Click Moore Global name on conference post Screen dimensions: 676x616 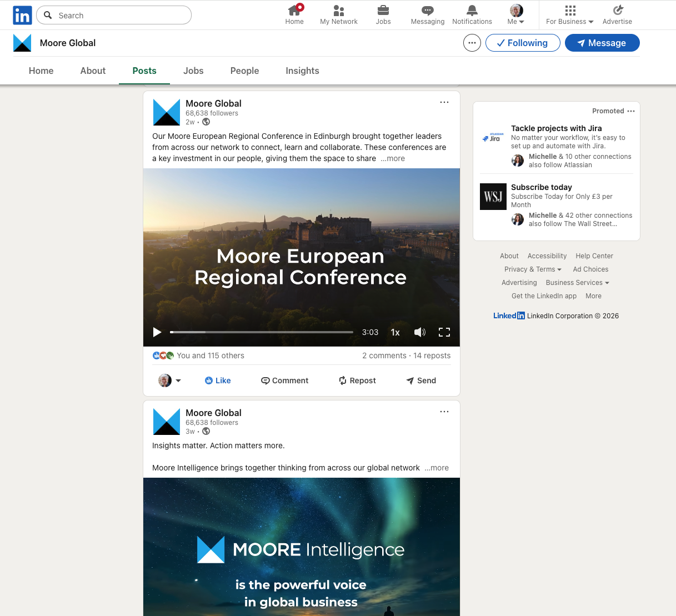[x=213, y=103]
